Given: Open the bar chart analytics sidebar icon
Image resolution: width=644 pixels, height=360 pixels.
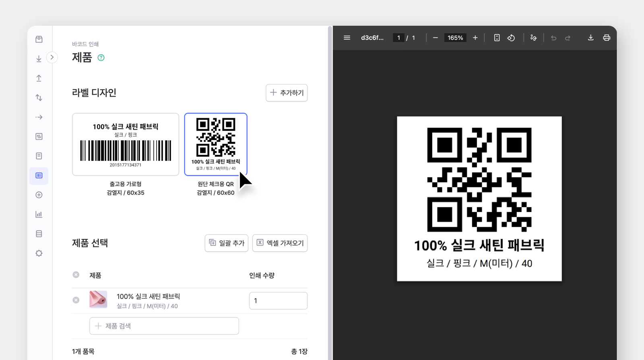Looking at the screenshot, I should click(39, 214).
